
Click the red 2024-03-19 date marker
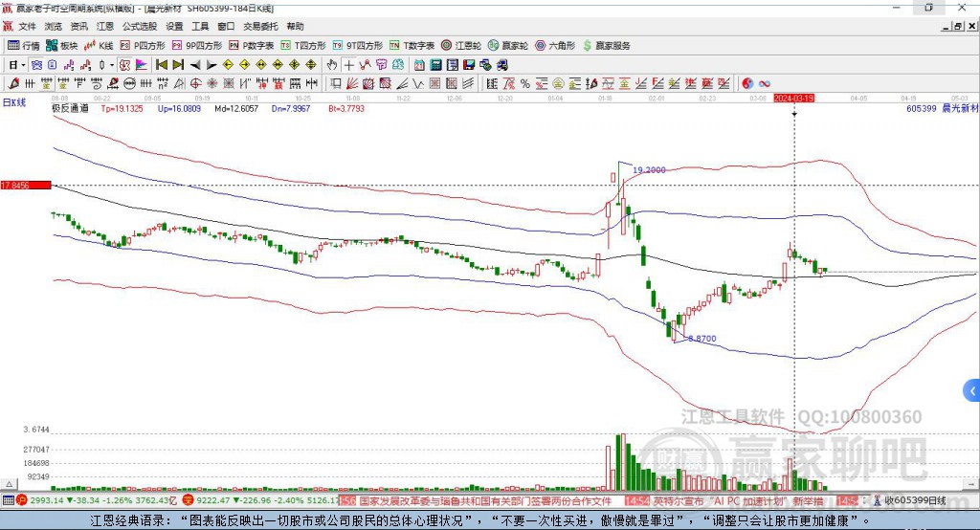[x=793, y=99]
